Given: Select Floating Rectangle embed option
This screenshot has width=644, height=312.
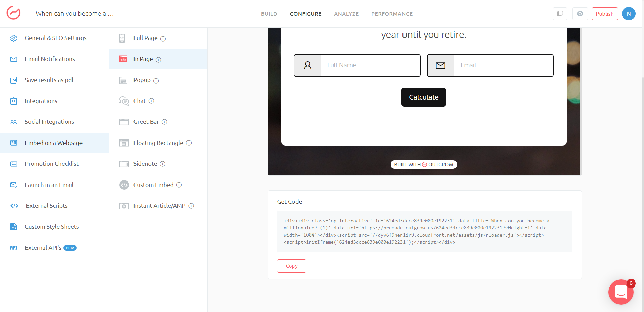Looking at the screenshot, I should pos(158,143).
